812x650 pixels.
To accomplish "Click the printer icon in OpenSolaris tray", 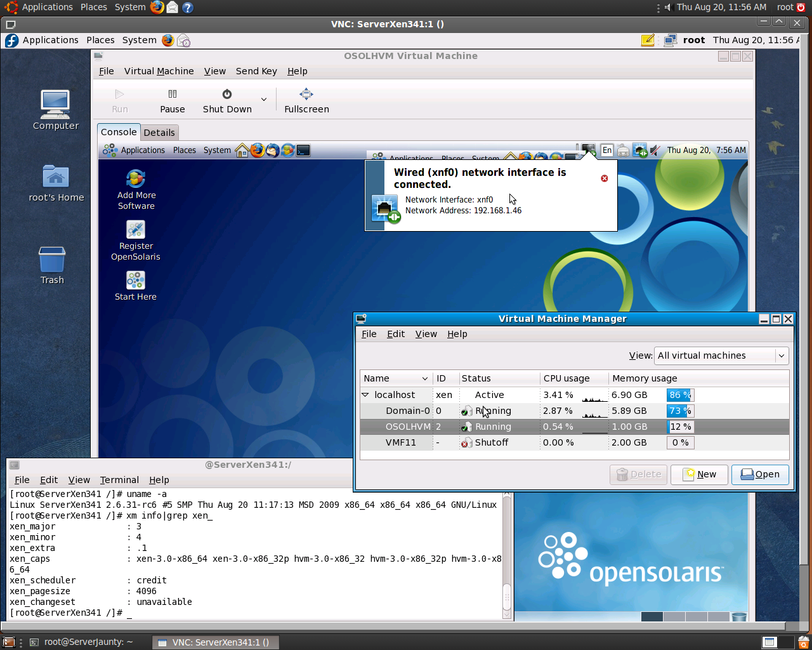I will point(623,150).
